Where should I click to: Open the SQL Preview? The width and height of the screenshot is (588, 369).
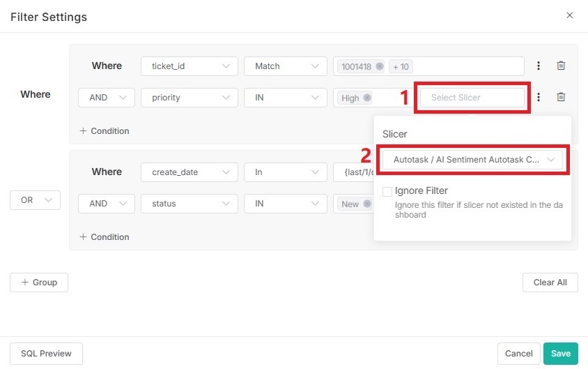tap(46, 354)
